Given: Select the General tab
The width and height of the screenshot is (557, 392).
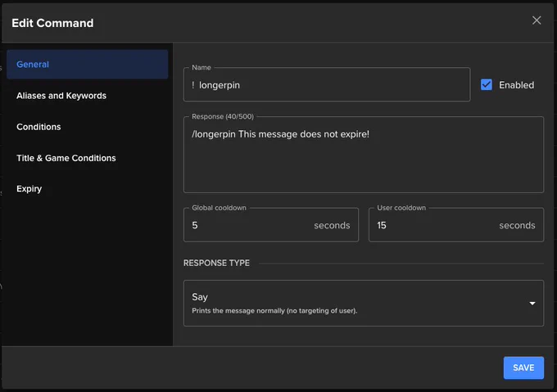Looking at the screenshot, I should click(x=87, y=64).
